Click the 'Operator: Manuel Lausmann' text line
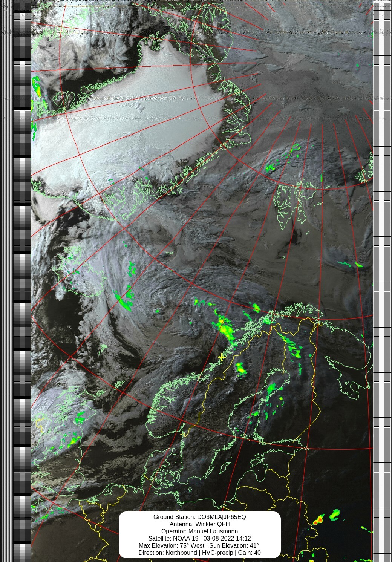This screenshot has height=562, width=392. coord(199,531)
